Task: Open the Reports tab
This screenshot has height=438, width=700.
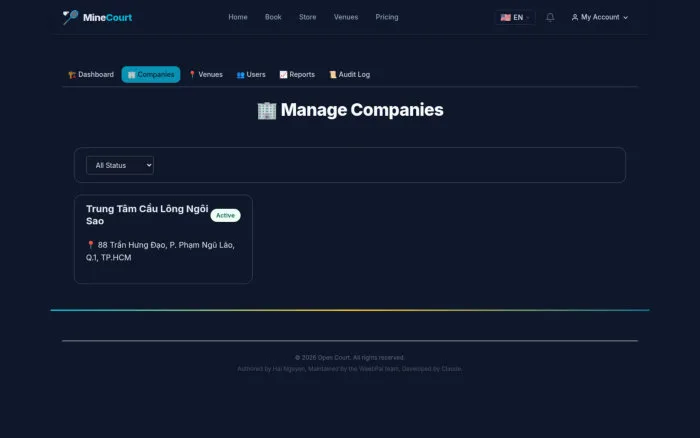Action: 297,75
